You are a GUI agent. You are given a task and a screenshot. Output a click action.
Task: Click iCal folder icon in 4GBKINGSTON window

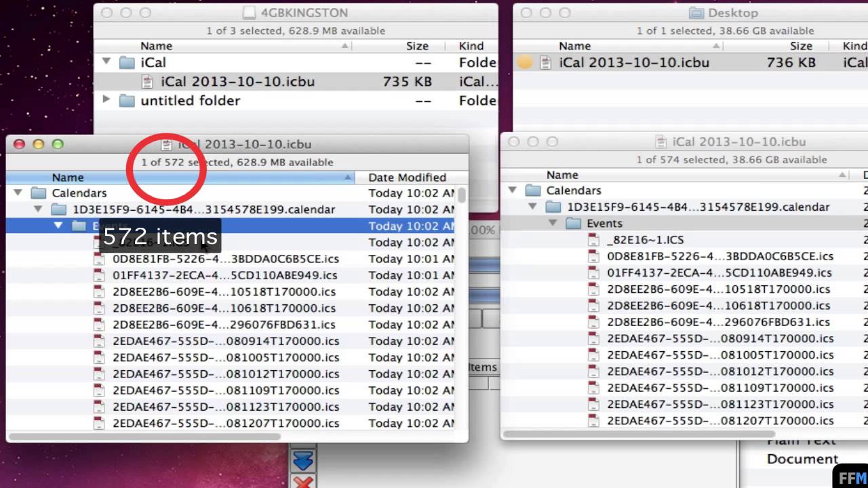click(127, 62)
